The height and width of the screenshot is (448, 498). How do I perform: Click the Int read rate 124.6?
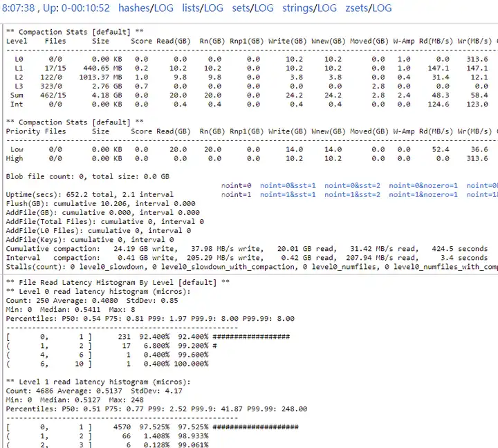pyautogui.click(x=439, y=104)
